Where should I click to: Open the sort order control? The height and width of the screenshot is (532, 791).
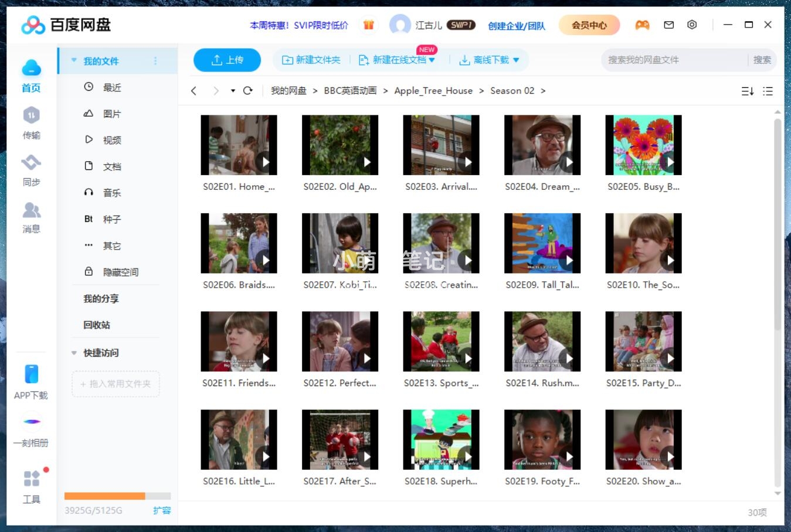point(747,91)
